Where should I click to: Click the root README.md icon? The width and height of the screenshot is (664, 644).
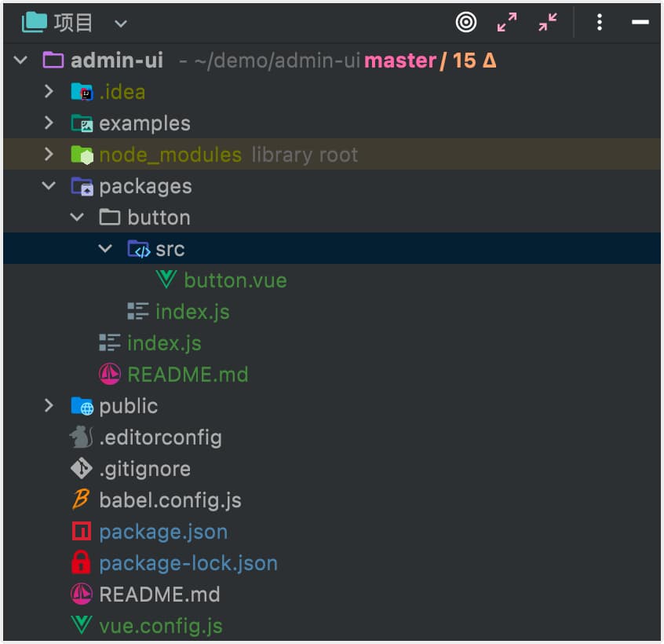[82, 594]
